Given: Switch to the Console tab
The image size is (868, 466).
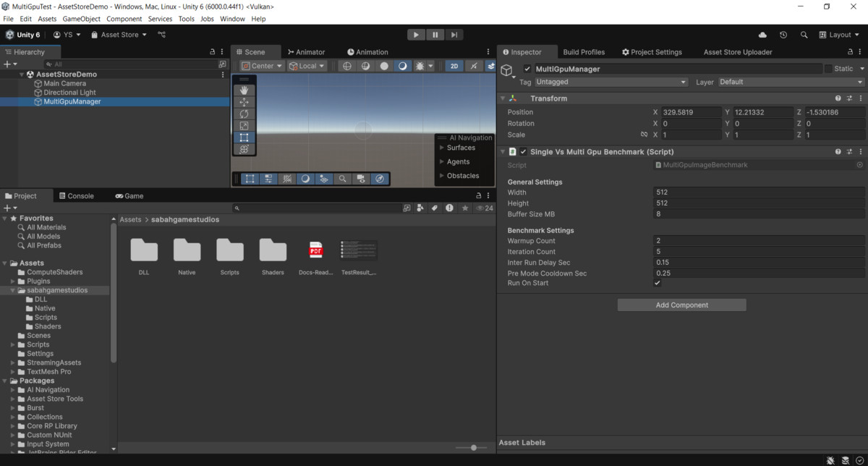Looking at the screenshot, I should pyautogui.click(x=77, y=196).
